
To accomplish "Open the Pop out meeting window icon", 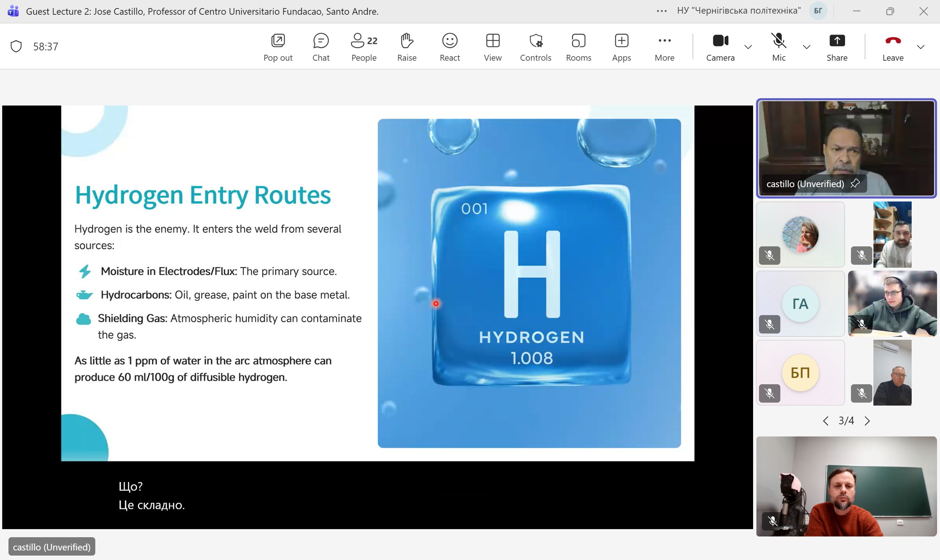I will (278, 47).
